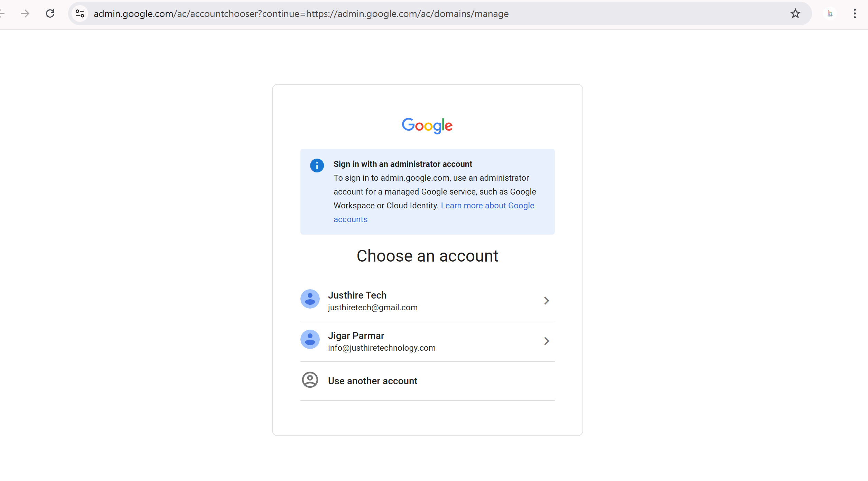Select justhiretech@gmail.com account
Viewport: 868px width, 481px height.
coord(373,308)
